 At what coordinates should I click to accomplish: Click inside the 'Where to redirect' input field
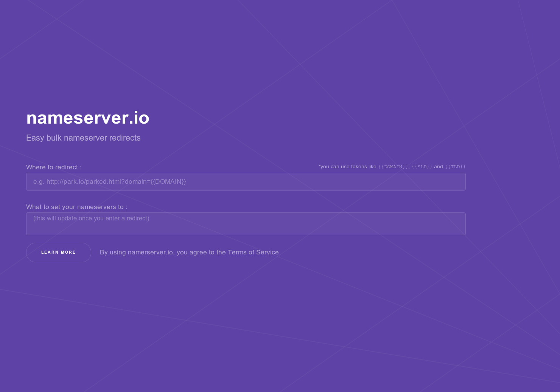coord(246,181)
